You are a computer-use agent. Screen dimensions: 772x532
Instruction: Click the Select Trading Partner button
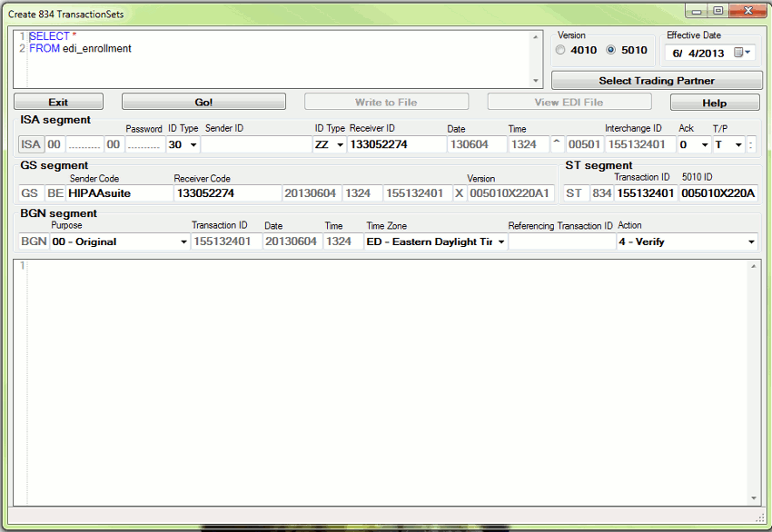coord(656,81)
